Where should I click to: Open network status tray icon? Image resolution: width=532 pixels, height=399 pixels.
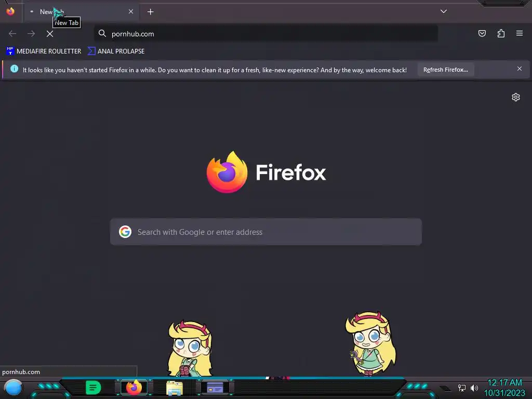point(461,388)
